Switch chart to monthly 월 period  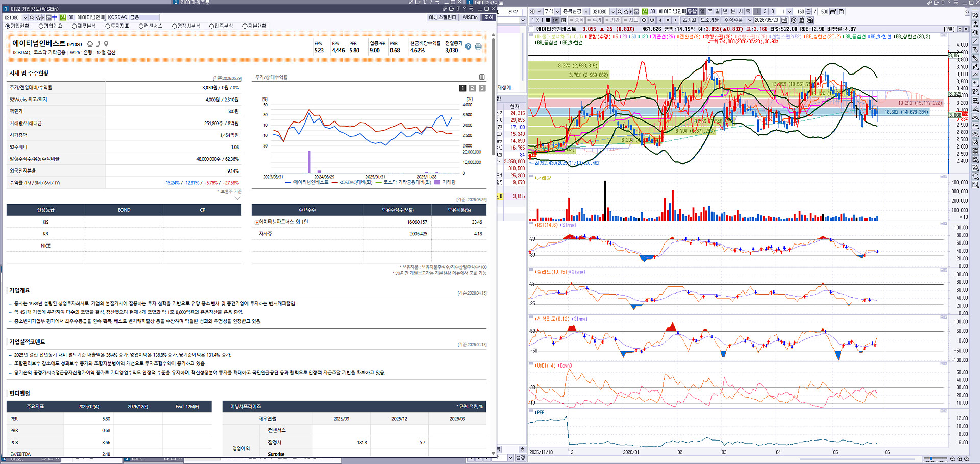click(x=718, y=11)
